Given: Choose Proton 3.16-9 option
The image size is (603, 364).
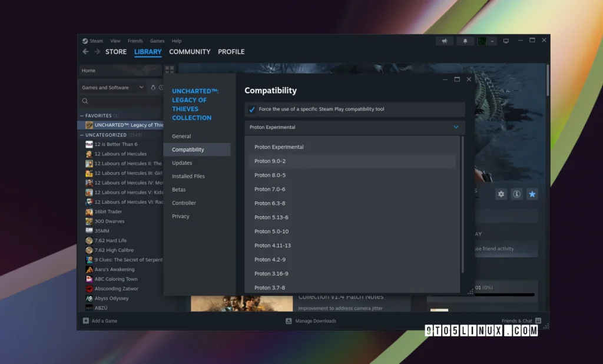Looking at the screenshot, I should [352, 273].
